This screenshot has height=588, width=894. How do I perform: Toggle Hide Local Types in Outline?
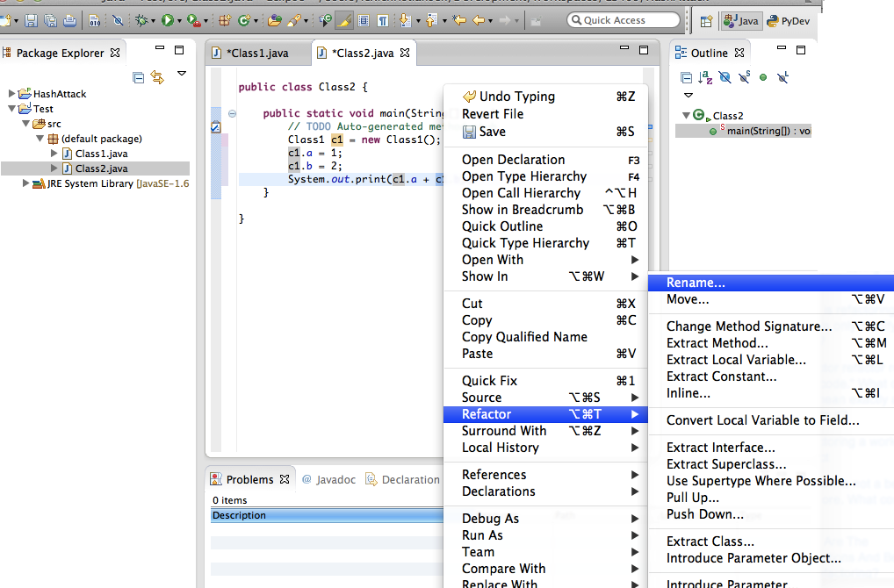click(782, 77)
